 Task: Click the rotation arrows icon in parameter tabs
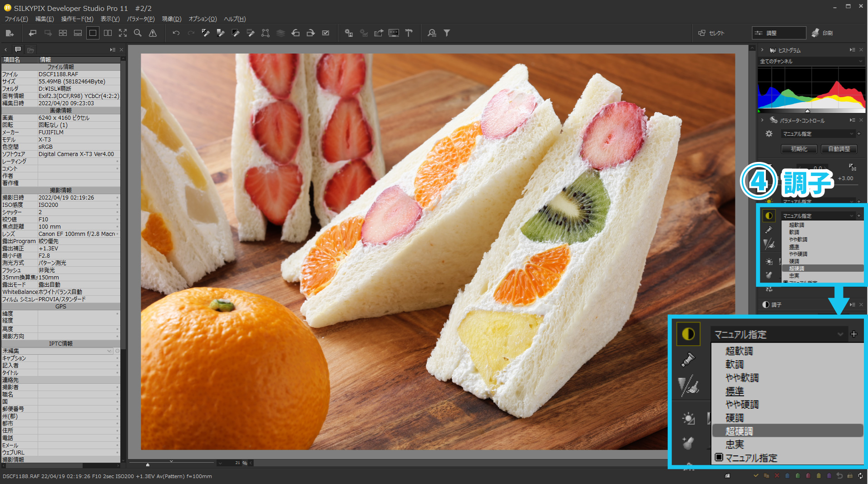[x=769, y=289]
